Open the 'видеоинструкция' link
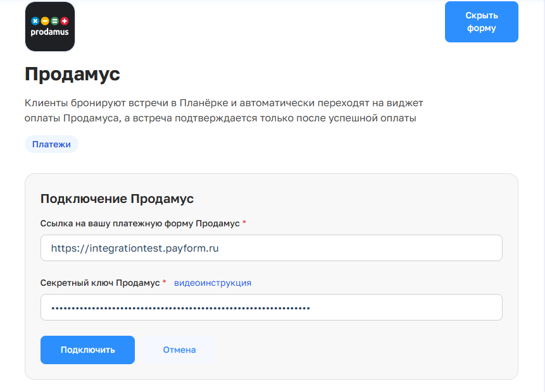545x392 pixels. tap(213, 283)
